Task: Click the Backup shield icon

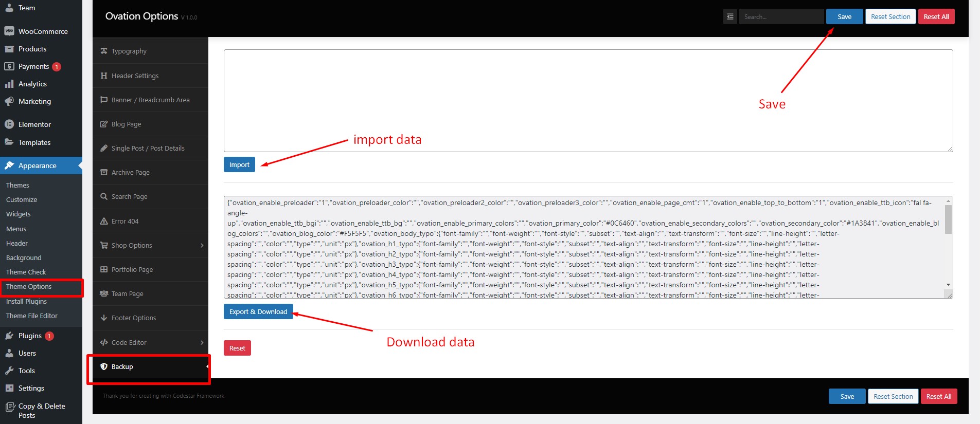Action: [104, 366]
